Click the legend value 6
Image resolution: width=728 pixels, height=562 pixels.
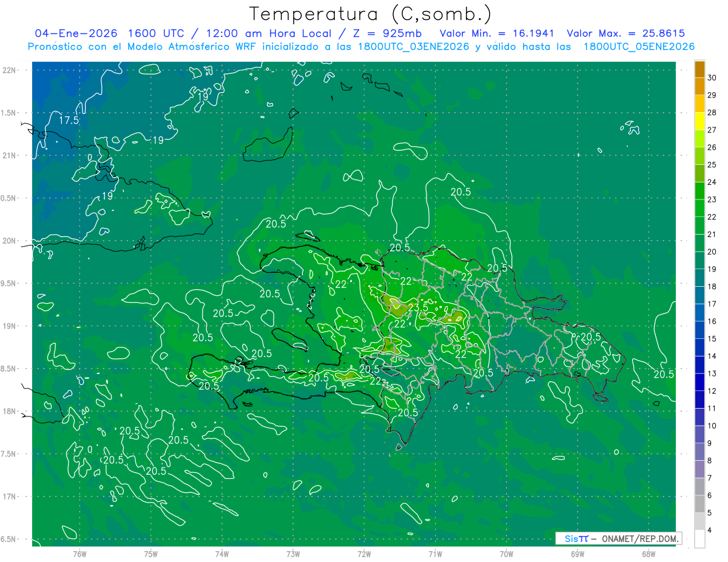(x=710, y=496)
